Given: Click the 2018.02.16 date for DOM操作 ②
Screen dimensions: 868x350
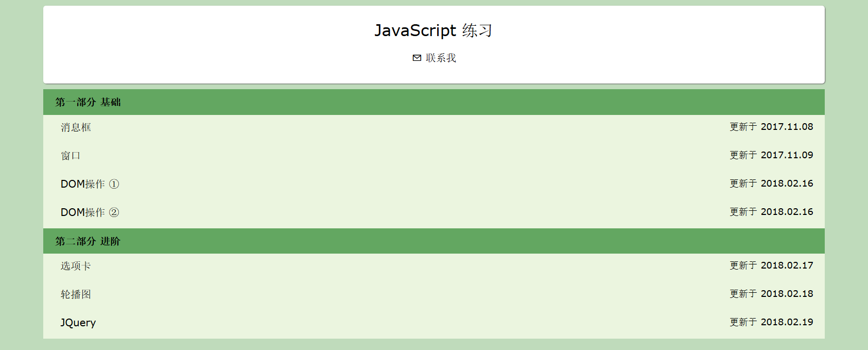Looking at the screenshot, I should (x=771, y=212).
